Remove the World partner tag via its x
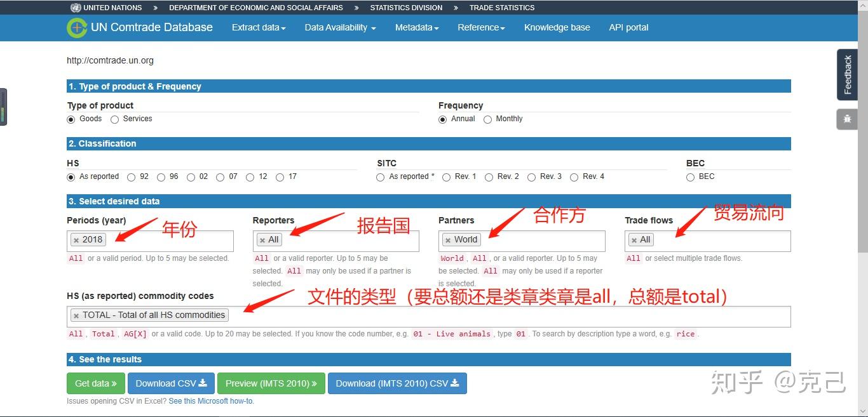Image resolution: width=868 pixels, height=417 pixels. (450, 239)
